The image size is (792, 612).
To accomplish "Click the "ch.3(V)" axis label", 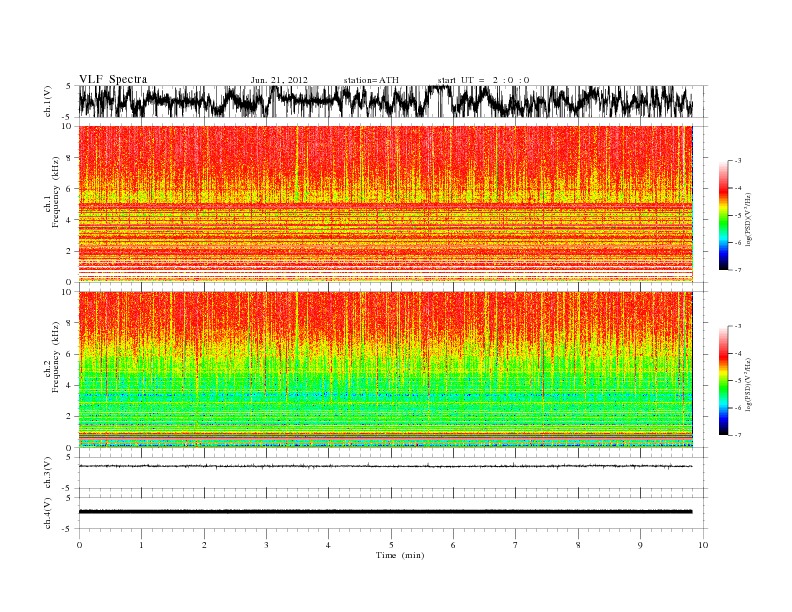I will pyautogui.click(x=48, y=473).
